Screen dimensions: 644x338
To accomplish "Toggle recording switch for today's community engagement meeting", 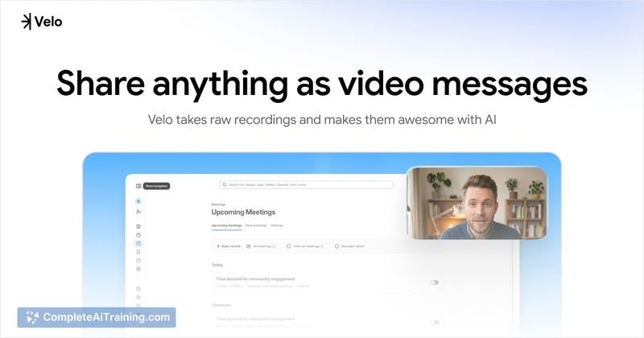I will pyautogui.click(x=434, y=282).
